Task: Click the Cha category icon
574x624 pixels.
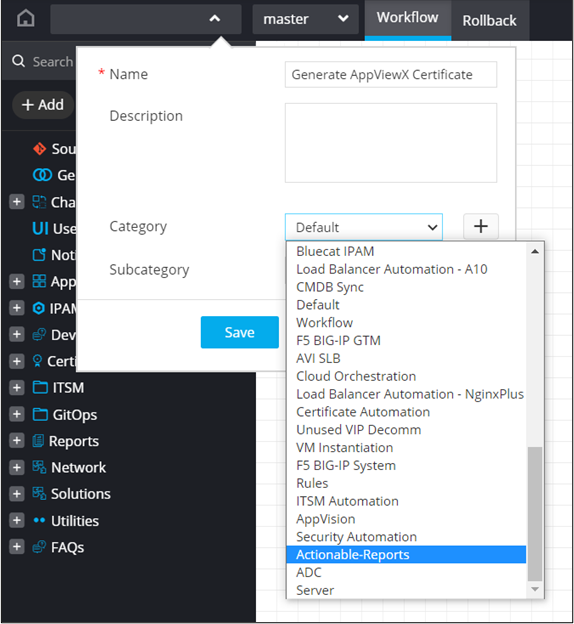Action: pyautogui.click(x=39, y=202)
